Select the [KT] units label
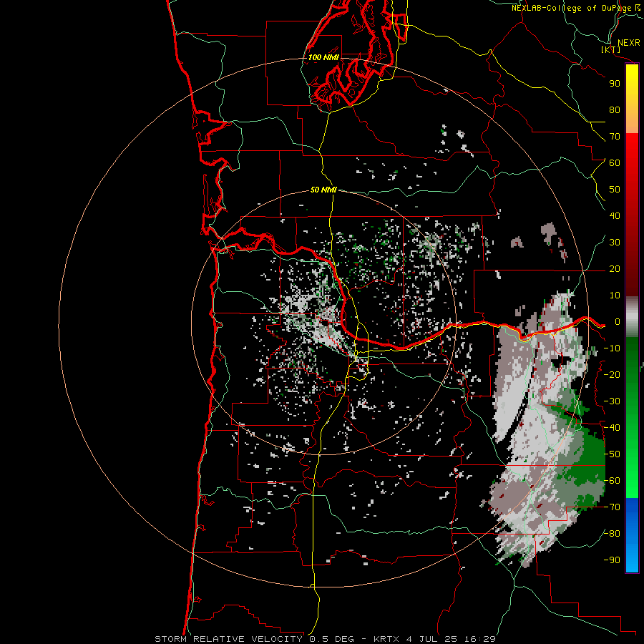The image size is (644, 644). tap(610, 49)
